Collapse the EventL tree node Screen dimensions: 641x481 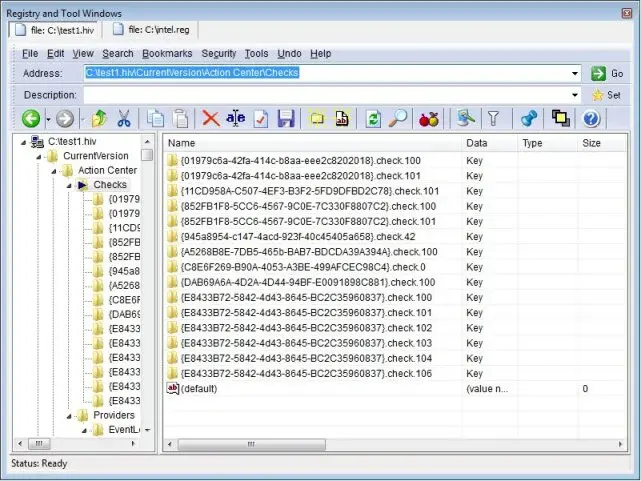pos(84,431)
